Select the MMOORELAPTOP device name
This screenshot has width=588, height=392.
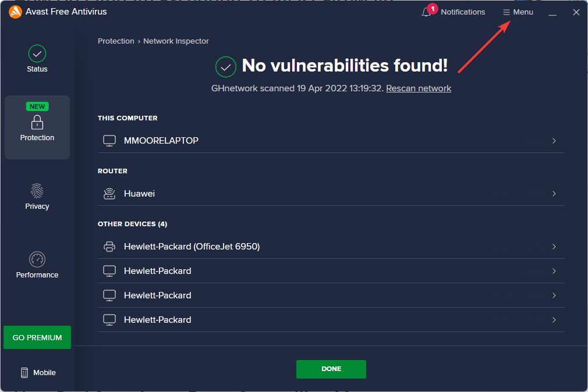click(161, 141)
